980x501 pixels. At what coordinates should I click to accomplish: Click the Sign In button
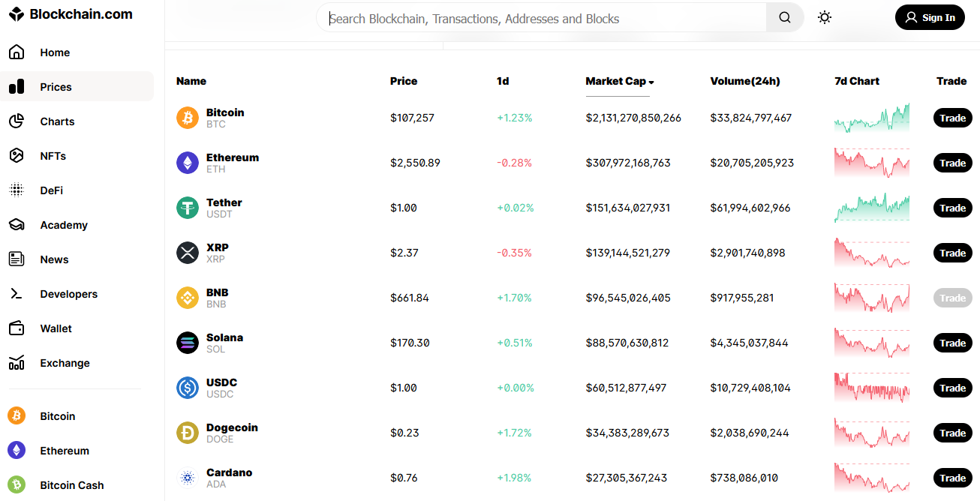[930, 17]
